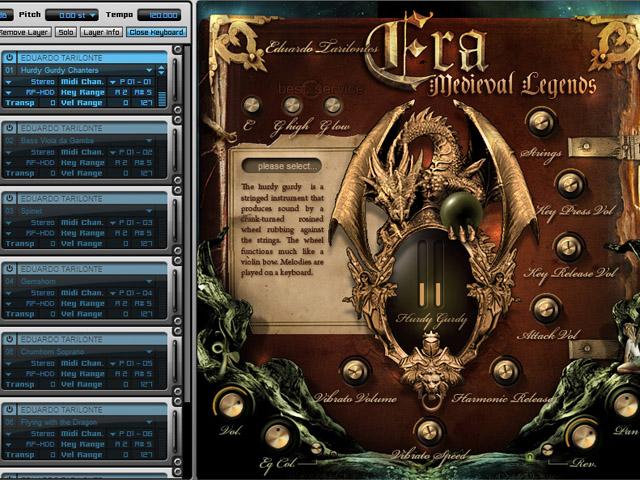Viewport: 640px width, 480px height.
Task: Click the Harmonic Release knob
Action: [x=506, y=371]
